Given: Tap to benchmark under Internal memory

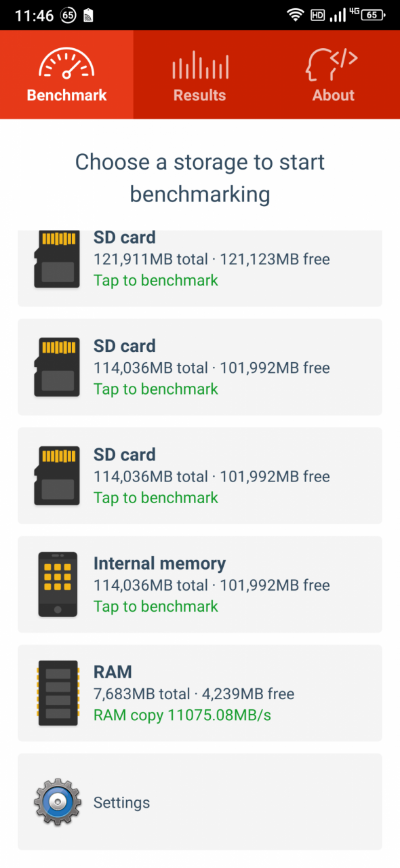Looking at the screenshot, I should (x=156, y=606).
